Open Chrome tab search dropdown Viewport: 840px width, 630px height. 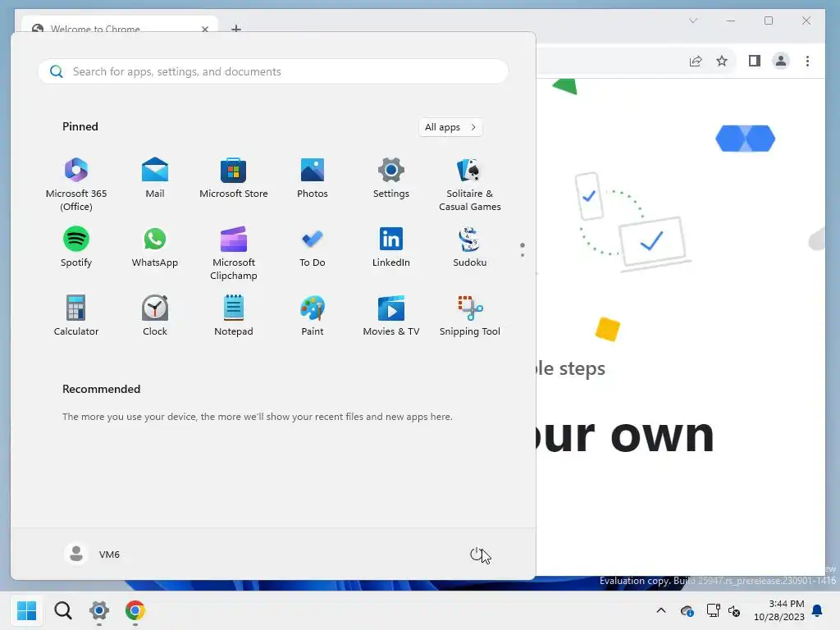693,21
